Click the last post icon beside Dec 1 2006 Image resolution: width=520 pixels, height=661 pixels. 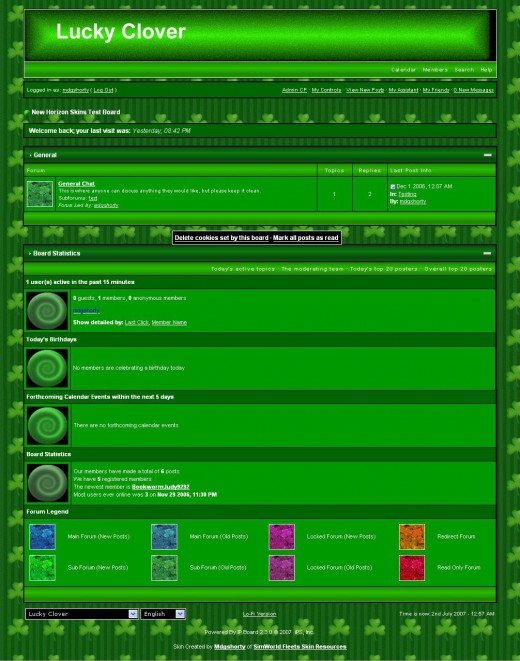pyautogui.click(x=392, y=186)
